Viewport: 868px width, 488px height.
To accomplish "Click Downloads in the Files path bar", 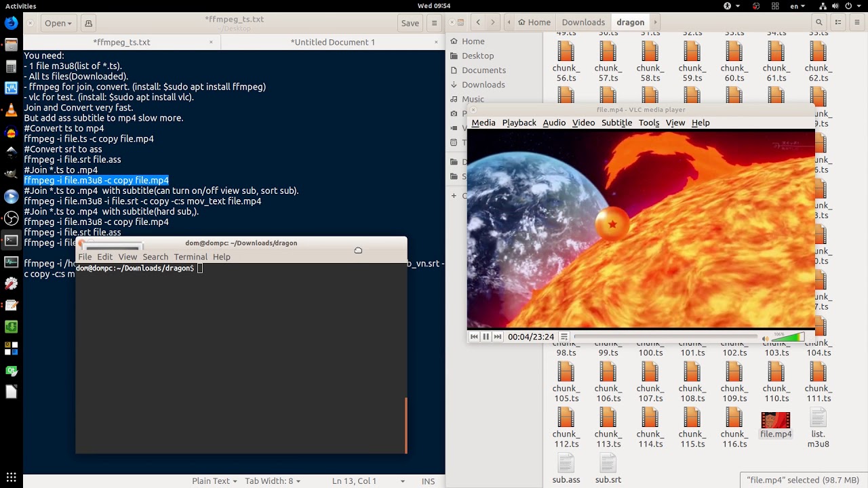I will click(583, 22).
